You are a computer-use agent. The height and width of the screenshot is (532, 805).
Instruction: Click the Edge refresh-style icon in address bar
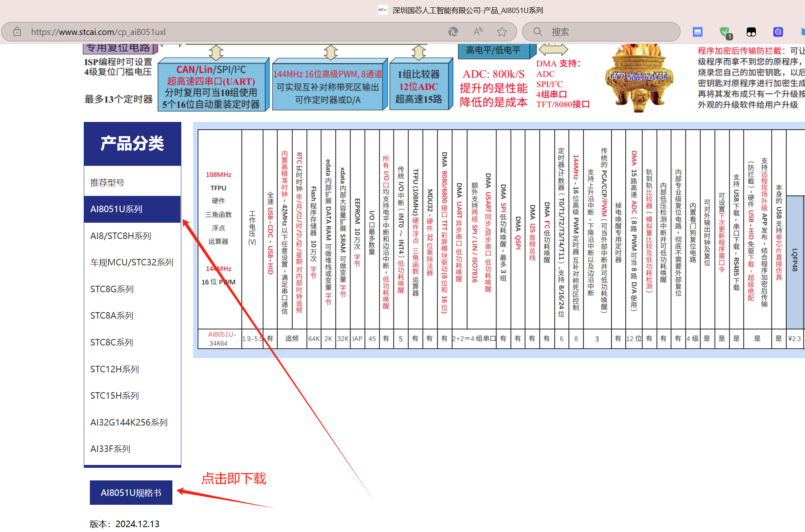coord(453,32)
